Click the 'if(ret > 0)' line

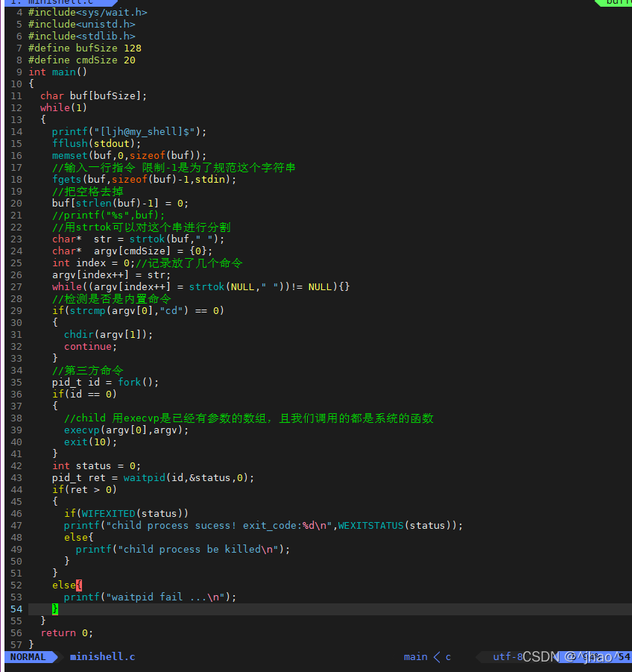coord(84,490)
